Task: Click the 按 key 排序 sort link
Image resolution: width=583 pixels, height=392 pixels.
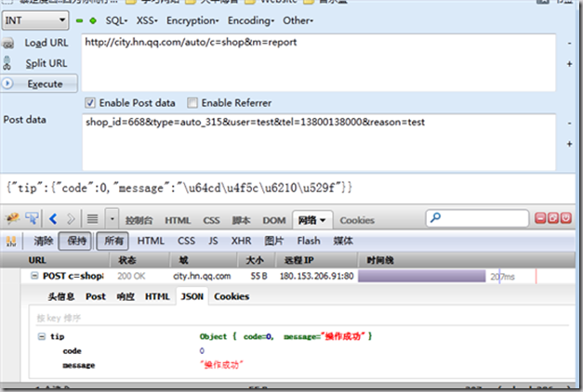Action: click(x=59, y=318)
